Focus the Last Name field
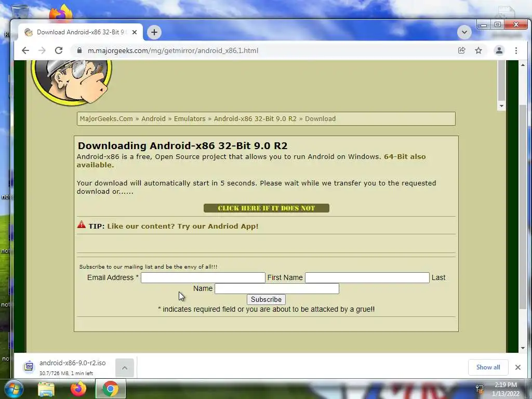The image size is (532, 399). (x=277, y=288)
